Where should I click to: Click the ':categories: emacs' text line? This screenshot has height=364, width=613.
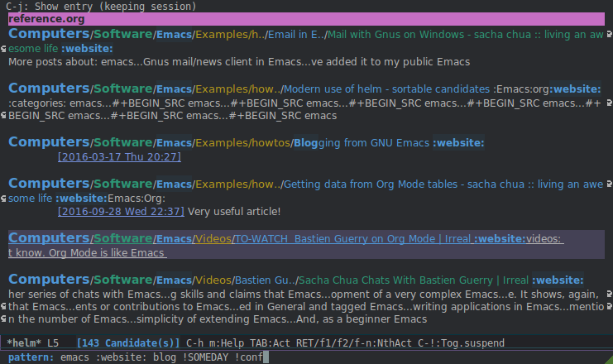[304, 103]
